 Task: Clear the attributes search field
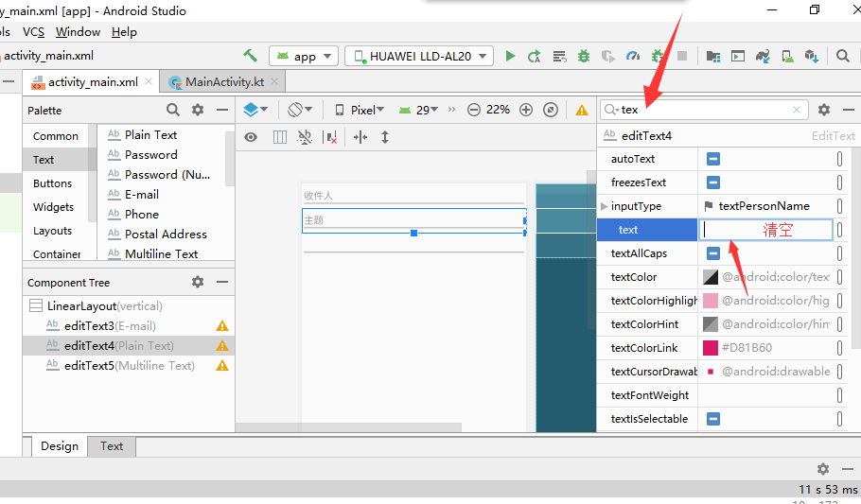coord(797,110)
